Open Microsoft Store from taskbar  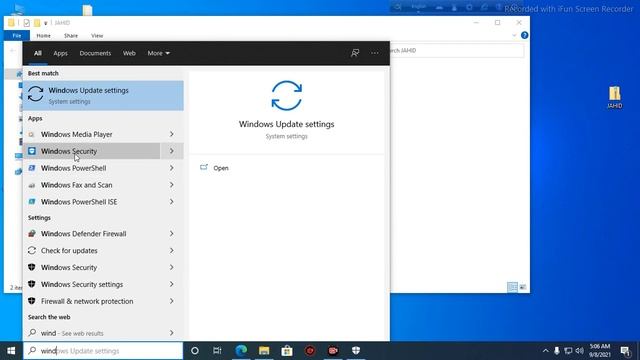[287, 351]
